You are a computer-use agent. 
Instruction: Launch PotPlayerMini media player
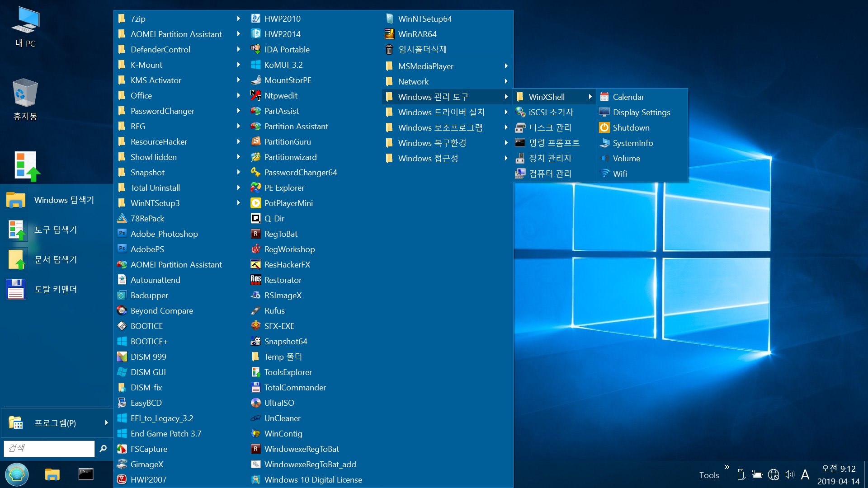click(x=289, y=202)
